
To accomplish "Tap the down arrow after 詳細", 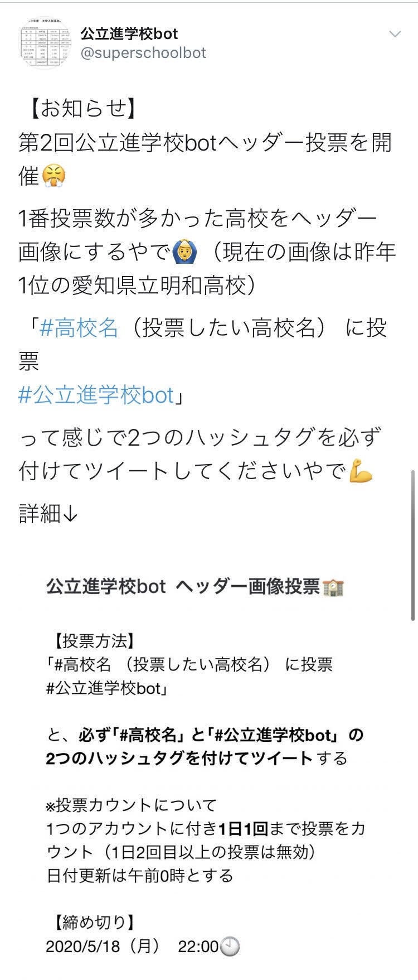I will (x=70, y=513).
